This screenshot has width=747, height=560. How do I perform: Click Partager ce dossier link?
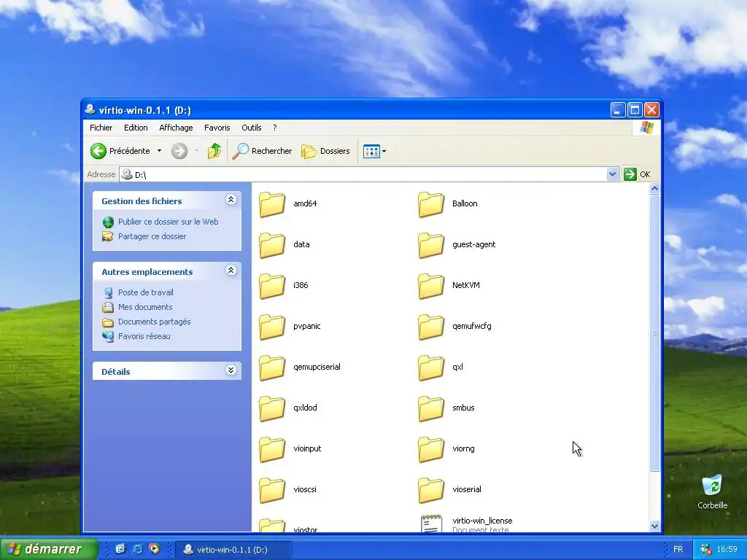[x=152, y=236]
